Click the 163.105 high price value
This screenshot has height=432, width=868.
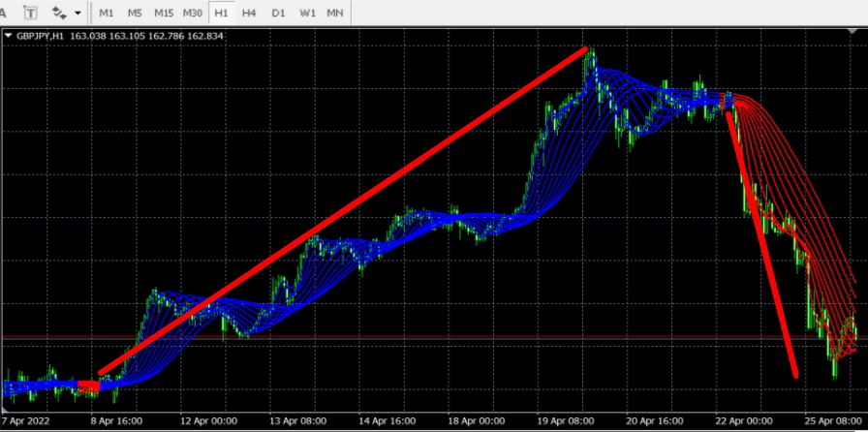click(127, 36)
